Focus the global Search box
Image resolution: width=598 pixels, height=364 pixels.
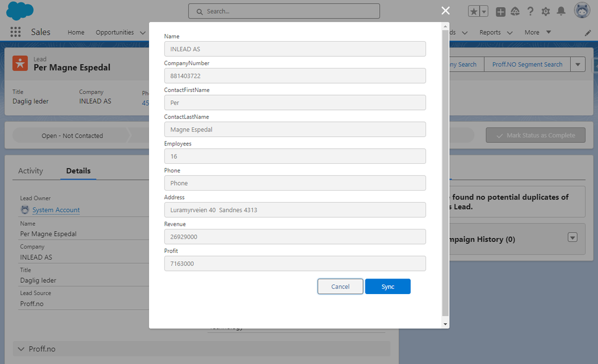[284, 11]
